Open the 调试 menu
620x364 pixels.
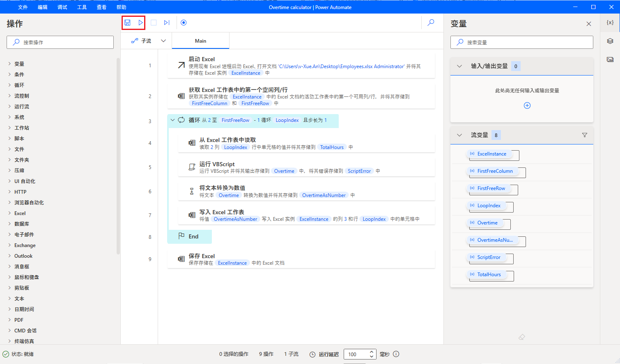62,7
